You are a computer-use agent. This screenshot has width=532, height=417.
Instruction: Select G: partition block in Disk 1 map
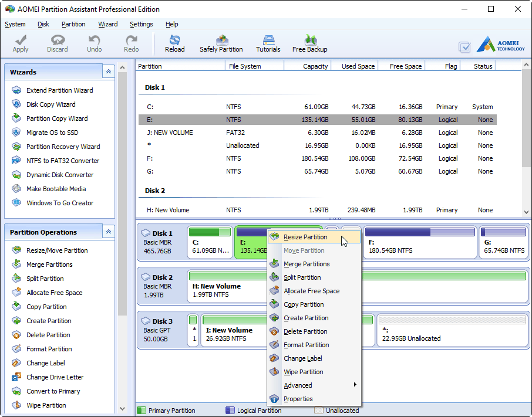tap(504, 242)
